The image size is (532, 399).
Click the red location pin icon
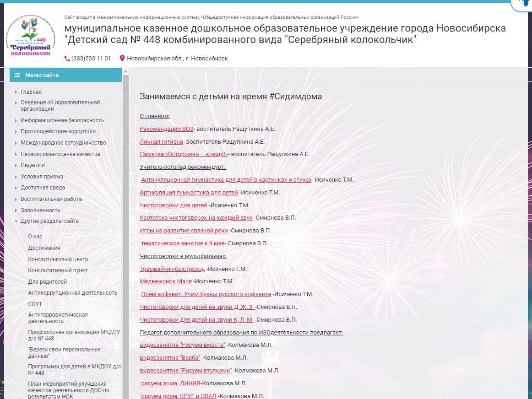click(x=122, y=59)
